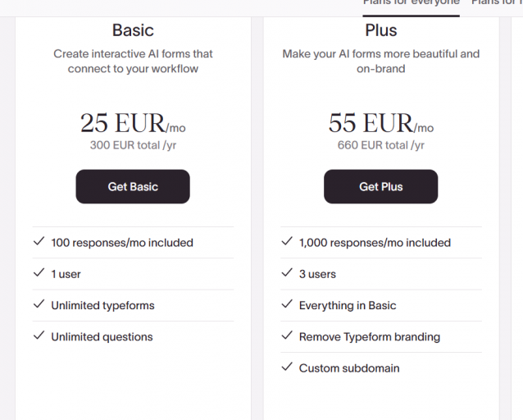Click checkmark beside 3 users
Screen dimensions: 523x420
pos(286,273)
